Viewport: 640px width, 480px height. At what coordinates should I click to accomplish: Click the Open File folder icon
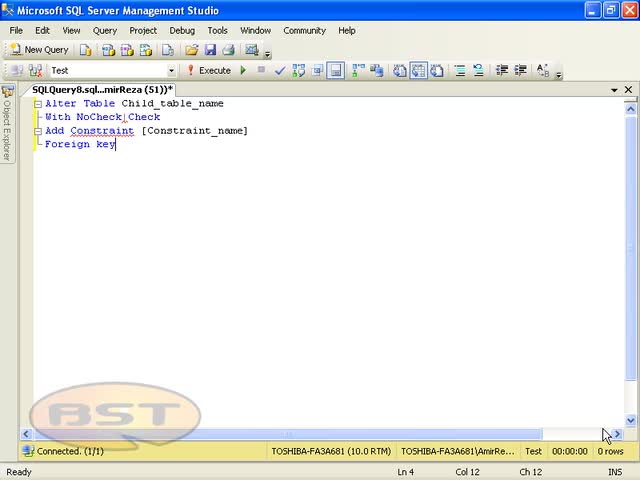point(191,50)
